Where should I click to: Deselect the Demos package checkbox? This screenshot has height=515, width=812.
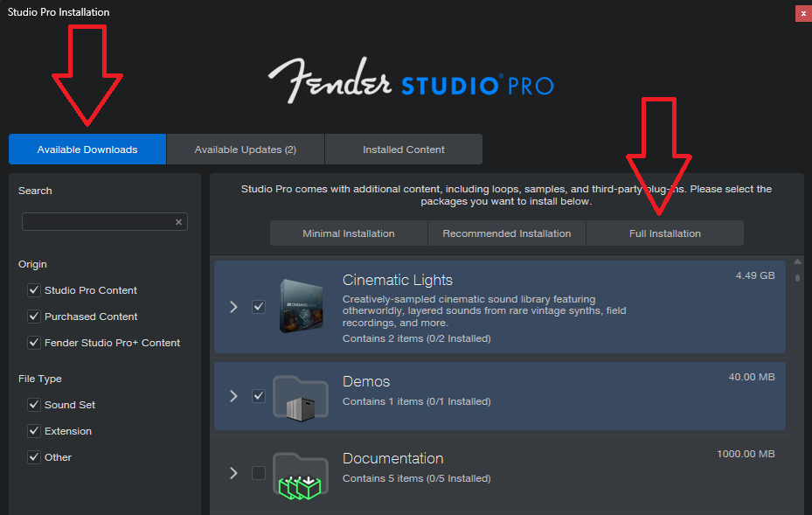[259, 396]
